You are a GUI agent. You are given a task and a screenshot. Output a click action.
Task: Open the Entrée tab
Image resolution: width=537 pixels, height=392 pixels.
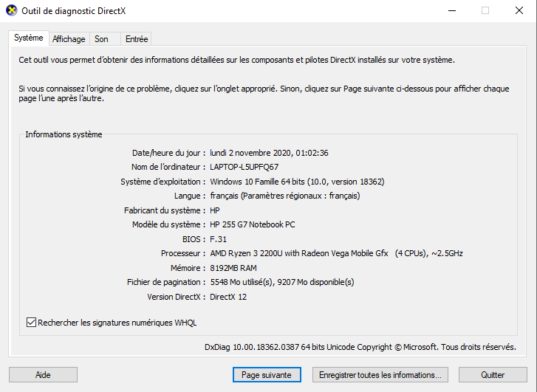tap(137, 39)
